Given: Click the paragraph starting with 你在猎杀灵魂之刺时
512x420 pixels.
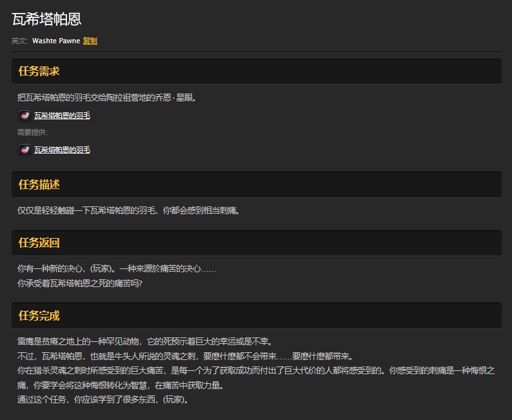Looking at the screenshot, I should click(x=256, y=370).
